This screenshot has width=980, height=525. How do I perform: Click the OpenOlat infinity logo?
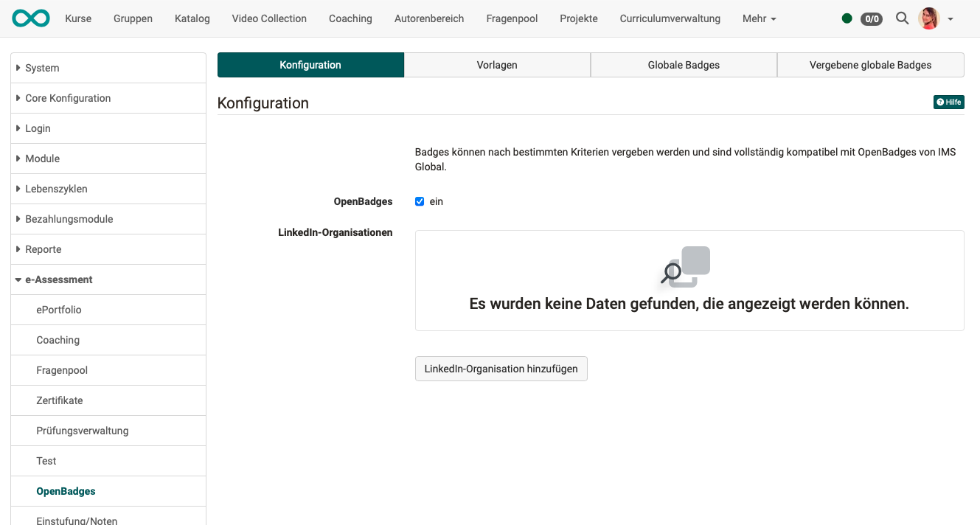[30, 18]
